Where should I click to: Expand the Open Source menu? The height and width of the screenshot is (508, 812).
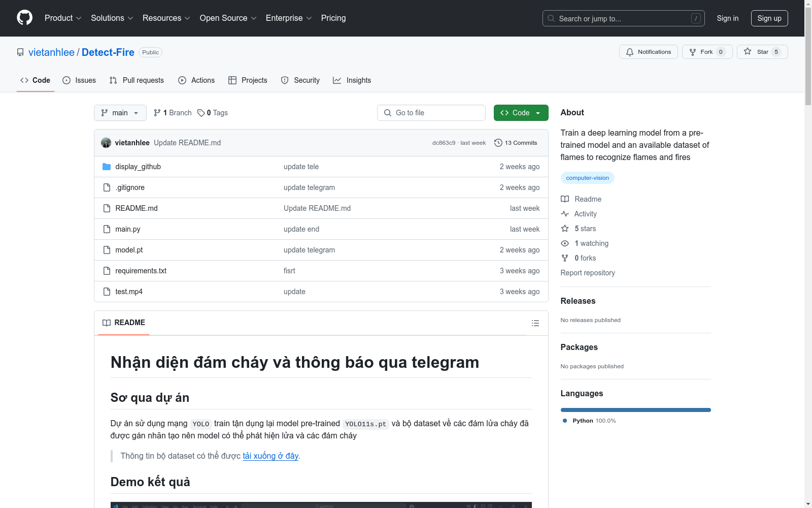pos(228,18)
